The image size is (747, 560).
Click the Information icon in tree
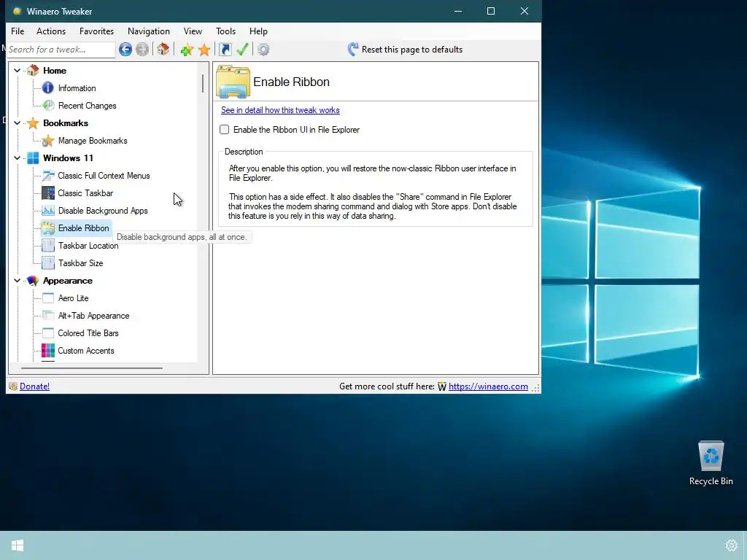[x=48, y=87]
